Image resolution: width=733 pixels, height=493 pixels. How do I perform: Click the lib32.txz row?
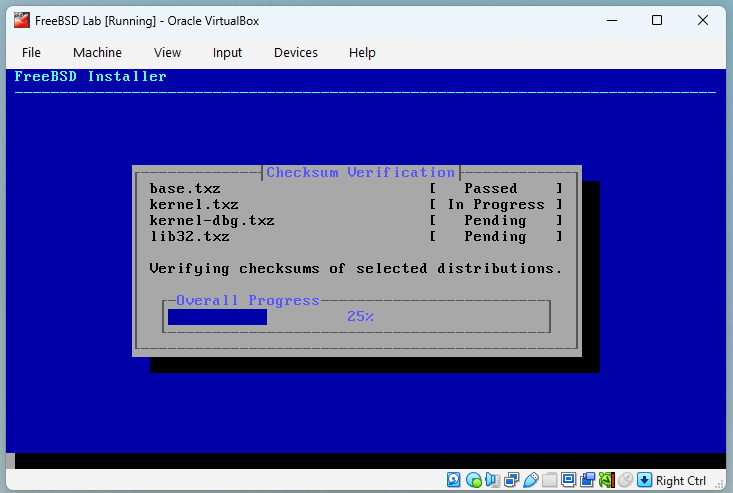pos(356,236)
